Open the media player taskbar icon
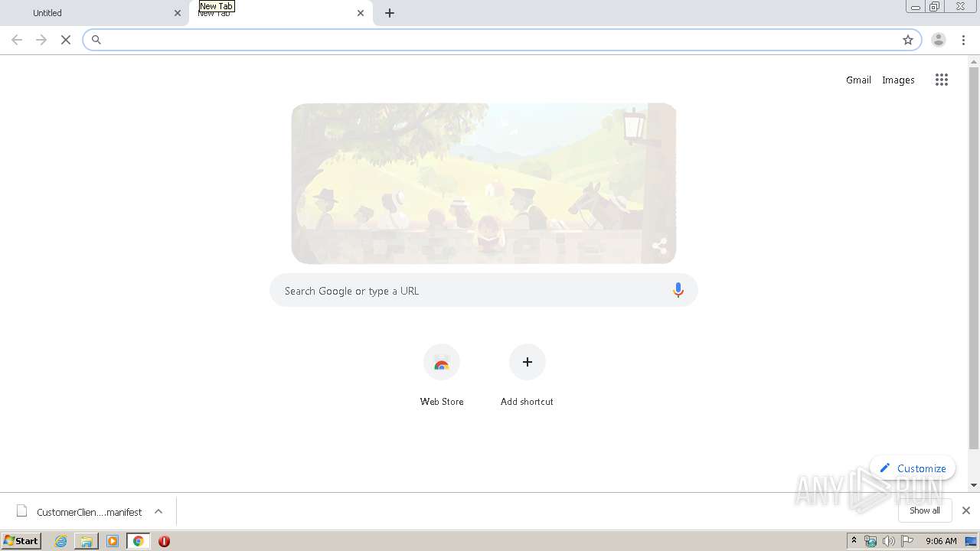 pos(113,541)
